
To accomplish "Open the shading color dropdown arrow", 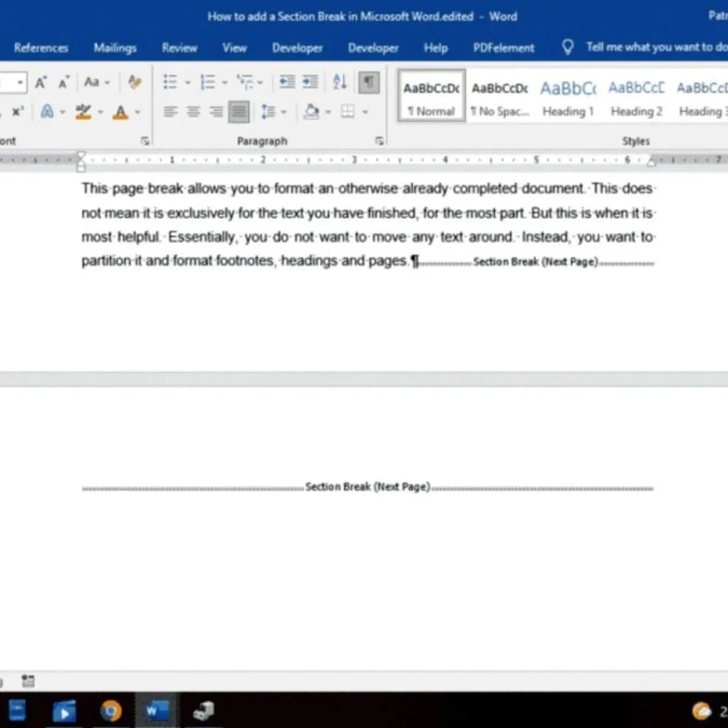I will (328, 112).
